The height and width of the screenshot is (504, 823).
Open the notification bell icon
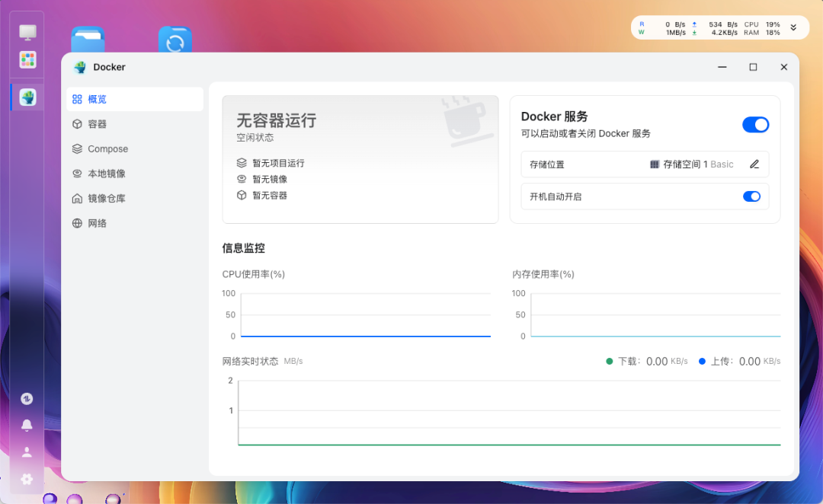point(27,425)
